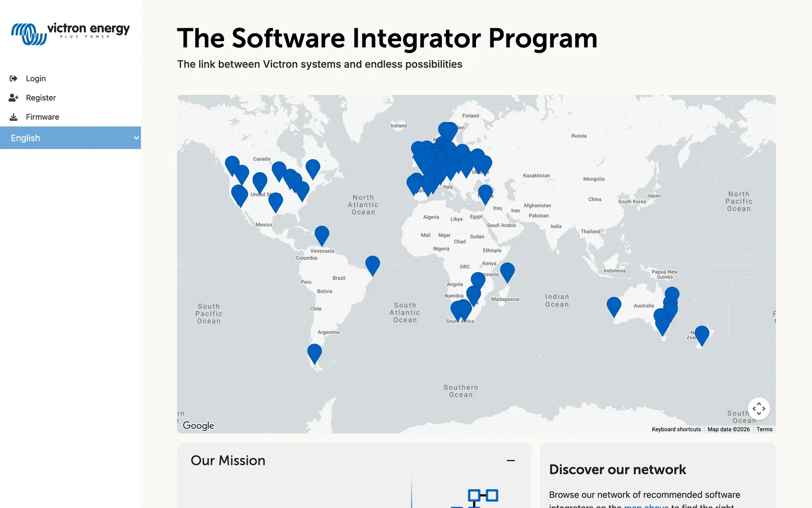Click the Login arrow icon
812x508 pixels.
(x=14, y=78)
